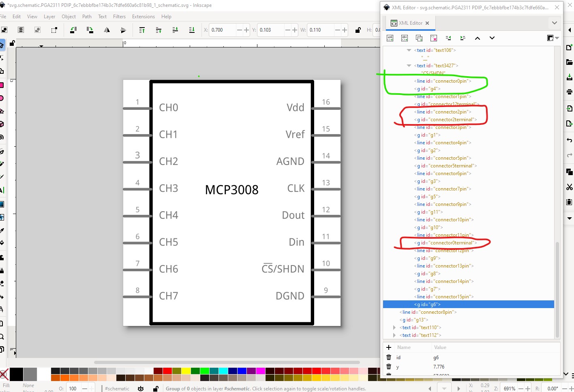This screenshot has height=392, width=574.
Task: Open the Filters menu
Action: tap(119, 17)
